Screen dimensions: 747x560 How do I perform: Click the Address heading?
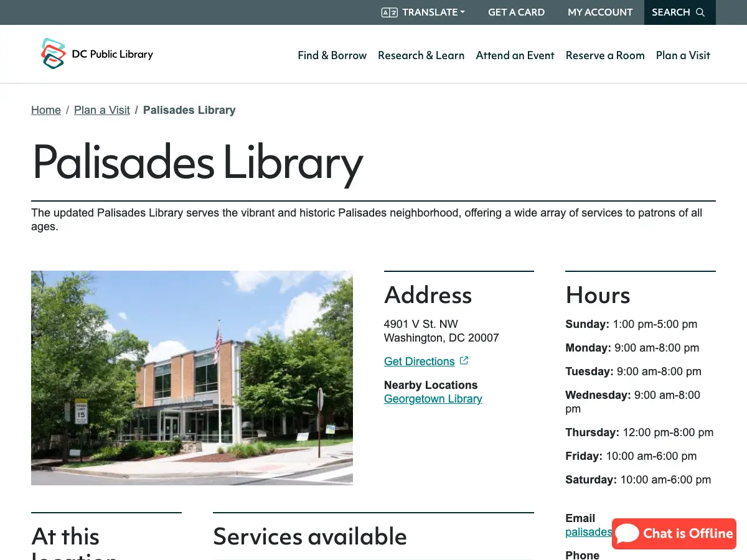428,295
